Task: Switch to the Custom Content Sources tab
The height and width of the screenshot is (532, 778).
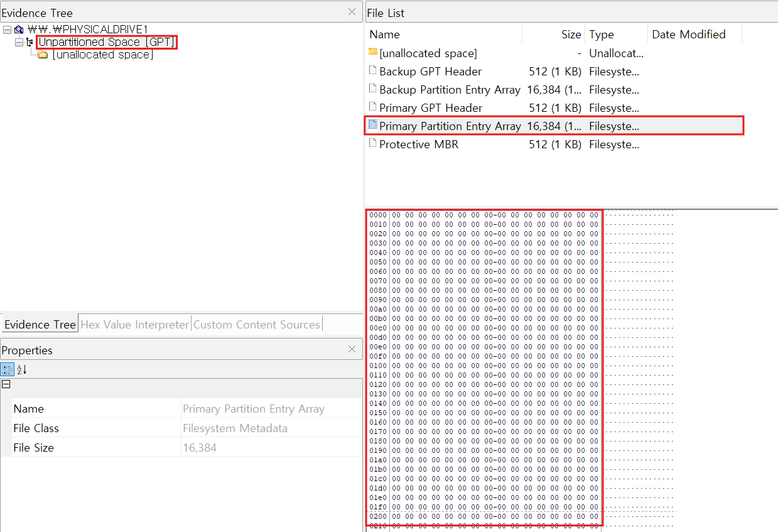Action: click(257, 325)
